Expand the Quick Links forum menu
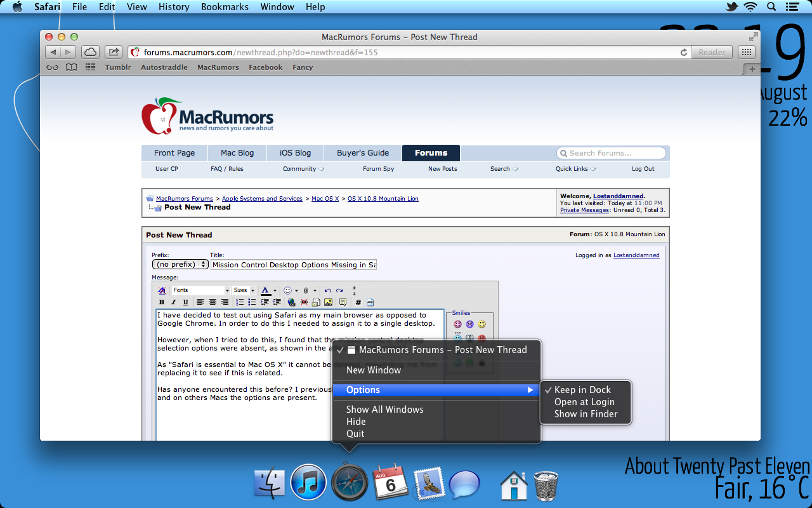Screen dimensions: 812x508 pyautogui.click(x=575, y=169)
